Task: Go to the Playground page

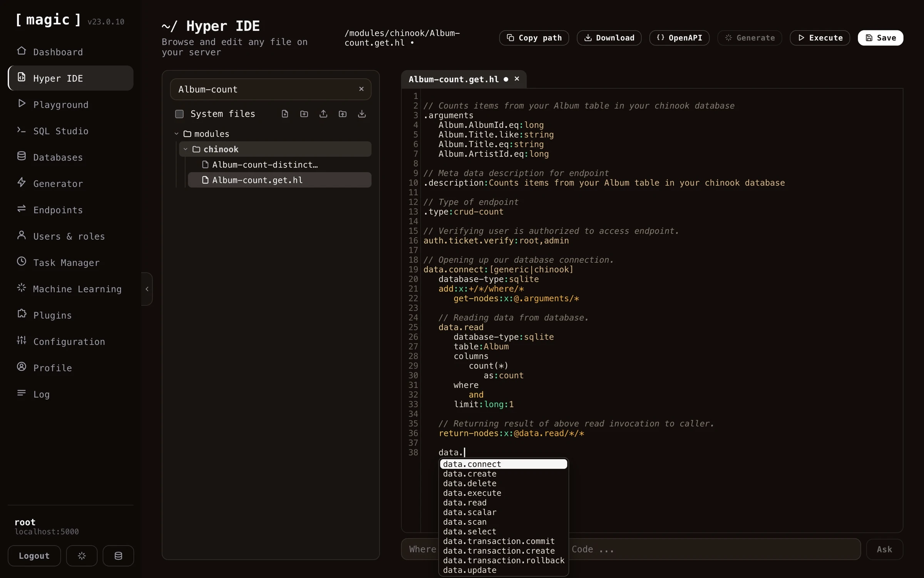Action: [x=71, y=104]
